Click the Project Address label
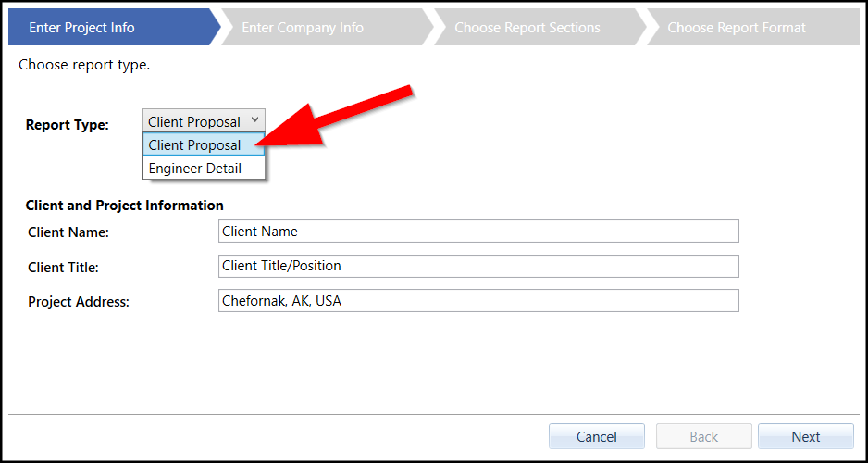The height and width of the screenshot is (463, 868). pos(79,302)
